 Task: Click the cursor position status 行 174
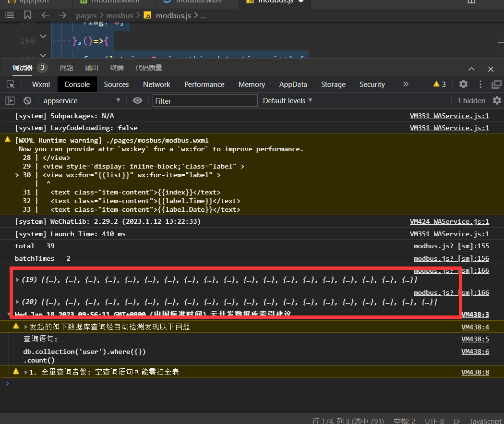click(348, 421)
